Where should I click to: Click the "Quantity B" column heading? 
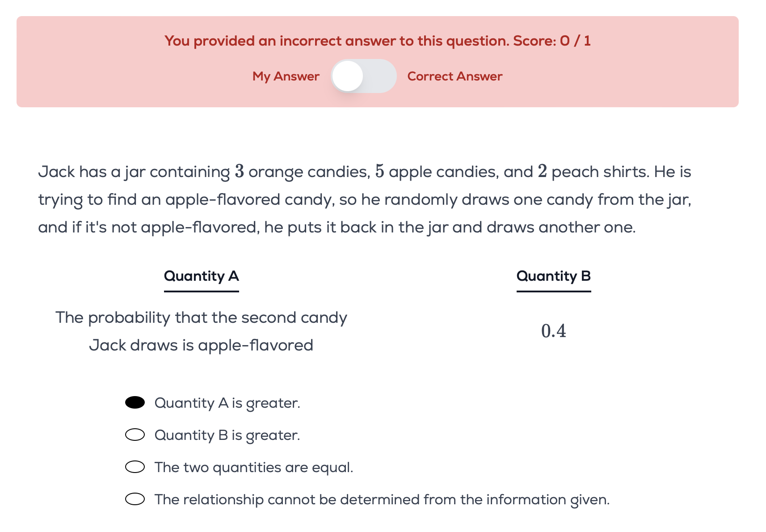pos(553,276)
